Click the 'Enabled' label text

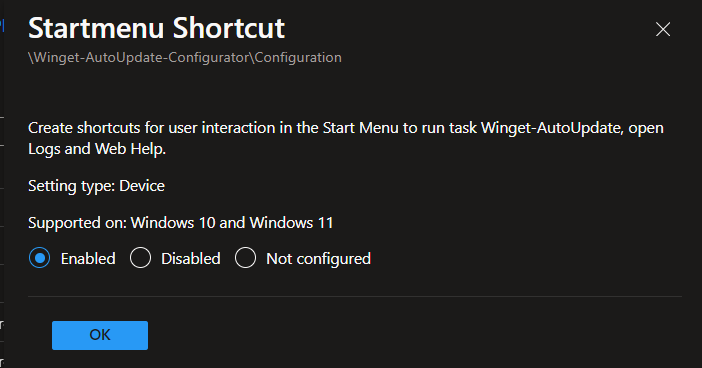coord(88,259)
